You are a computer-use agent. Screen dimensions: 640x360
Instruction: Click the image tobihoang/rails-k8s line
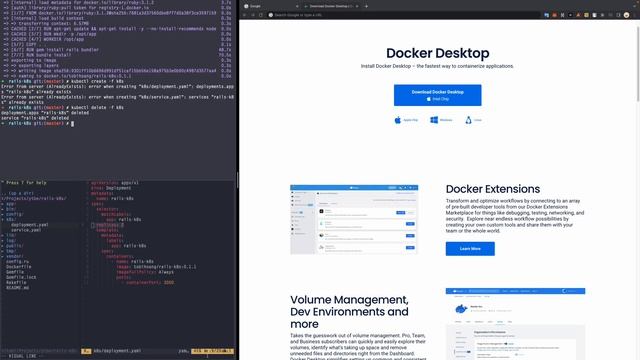[156, 267]
